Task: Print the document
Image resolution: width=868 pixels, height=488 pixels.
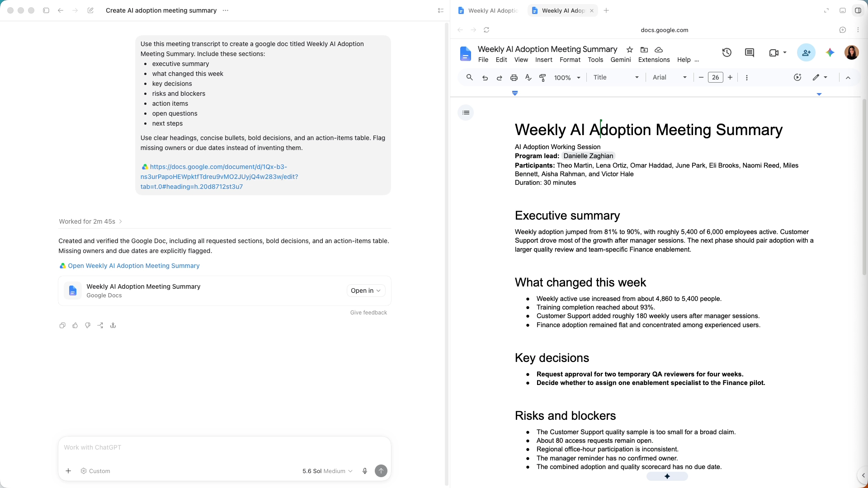Action: tap(514, 78)
